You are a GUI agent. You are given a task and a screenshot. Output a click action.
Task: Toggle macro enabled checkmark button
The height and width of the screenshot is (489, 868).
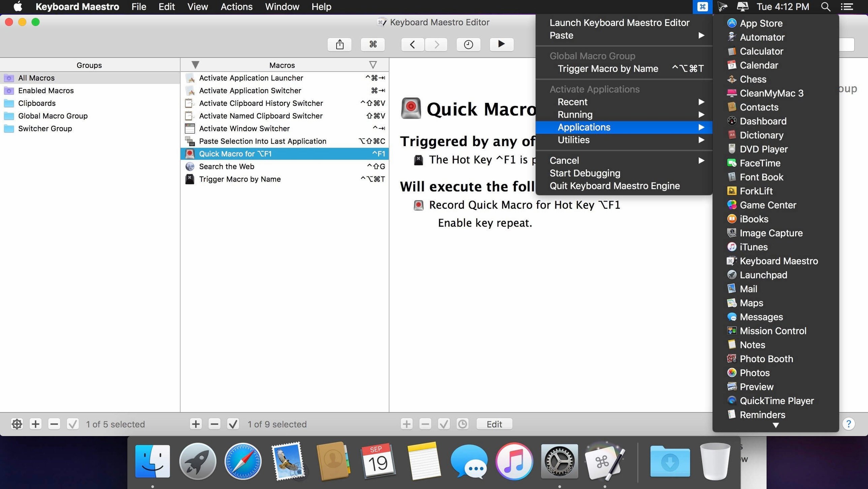click(x=233, y=424)
